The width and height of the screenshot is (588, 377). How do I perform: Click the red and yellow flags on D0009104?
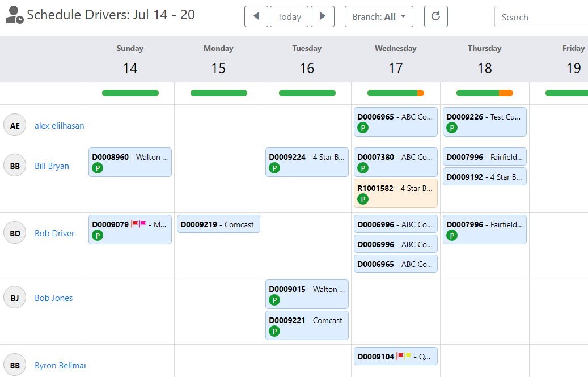pyautogui.click(x=404, y=357)
